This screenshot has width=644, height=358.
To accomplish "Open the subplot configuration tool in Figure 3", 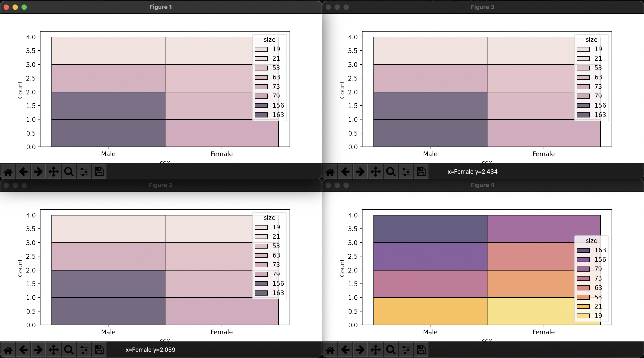I will [406, 171].
